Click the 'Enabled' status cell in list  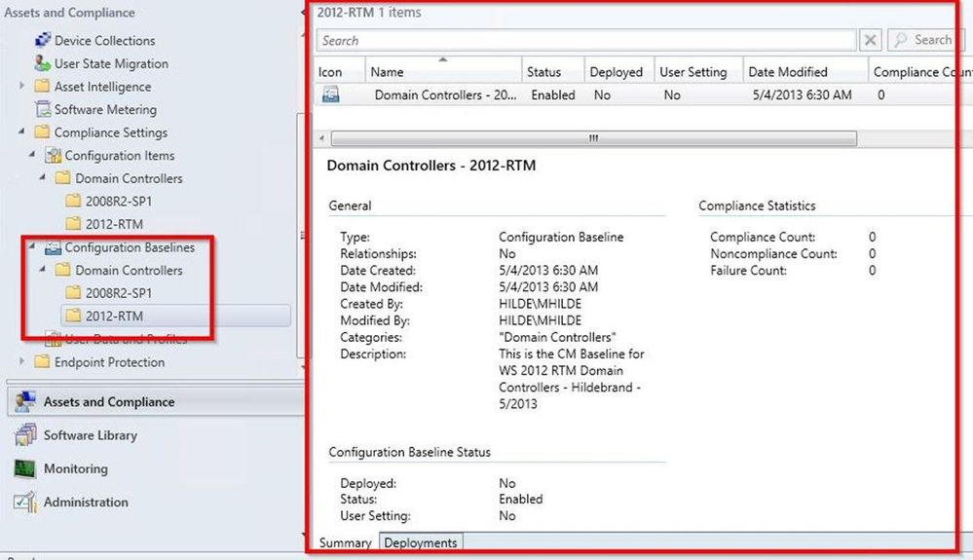[553, 94]
